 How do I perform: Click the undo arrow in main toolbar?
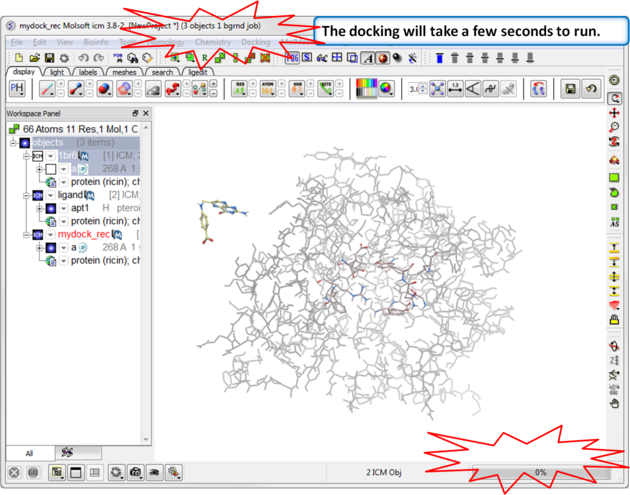coord(83,58)
